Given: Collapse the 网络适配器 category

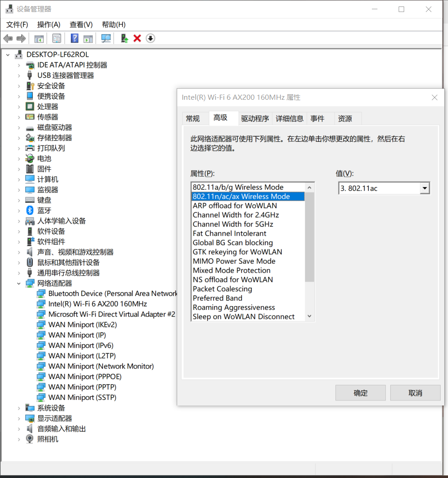Looking at the screenshot, I should pyautogui.click(x=19, y=284).
